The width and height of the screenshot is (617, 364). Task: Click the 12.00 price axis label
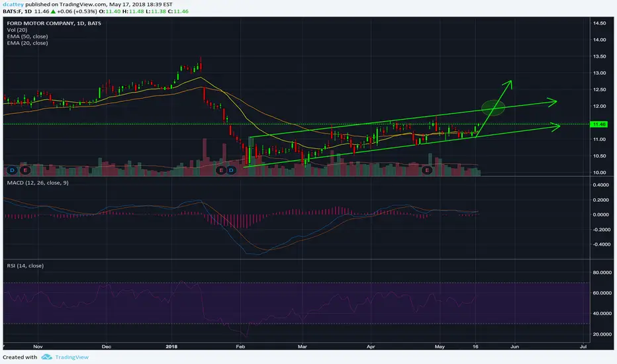pyautogui.click(x=599, y=107)
